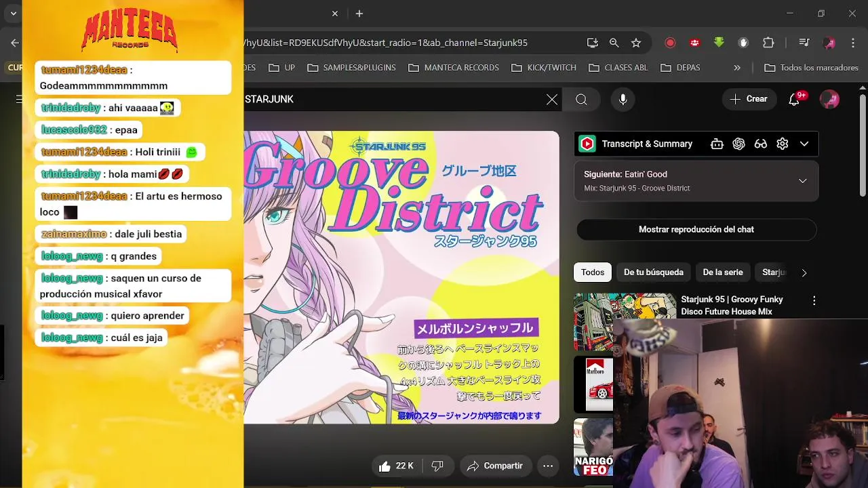Open the YouTube account avatar menu
Viewport: 868px width, 488px height.
(x=829, y=99)
